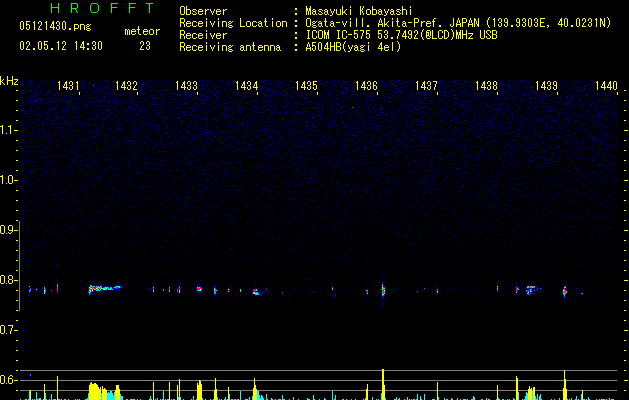Viewport: 629px width, 400px height.
Task: Click the 1435 time axis label
Action: (306, 86)
